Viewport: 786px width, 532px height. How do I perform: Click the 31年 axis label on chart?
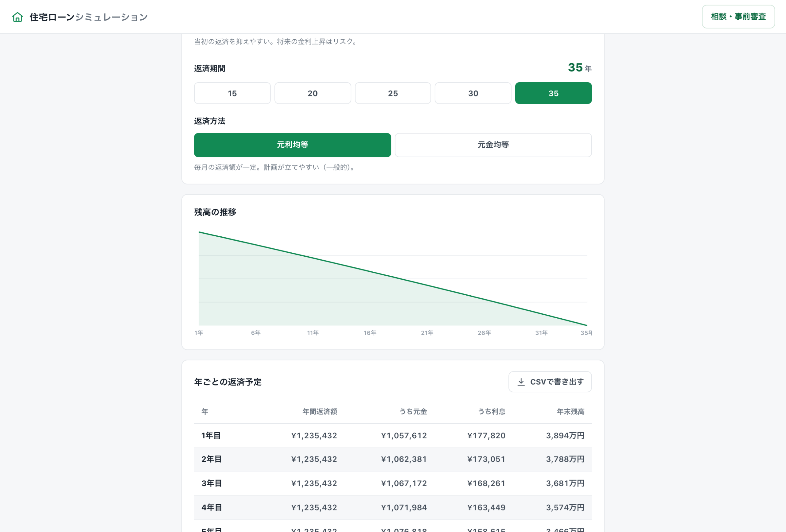coord(542,333)
